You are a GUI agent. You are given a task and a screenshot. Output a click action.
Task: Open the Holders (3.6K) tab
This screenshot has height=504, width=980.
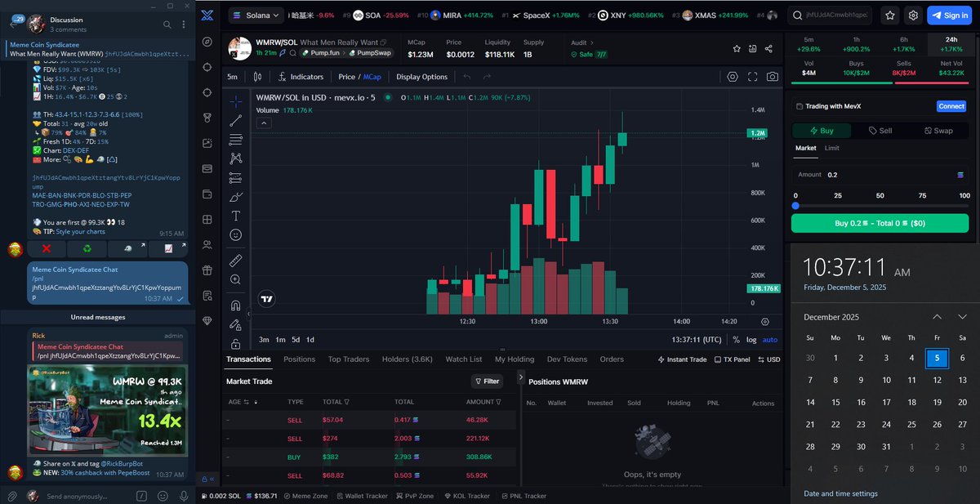click(407, 359)
